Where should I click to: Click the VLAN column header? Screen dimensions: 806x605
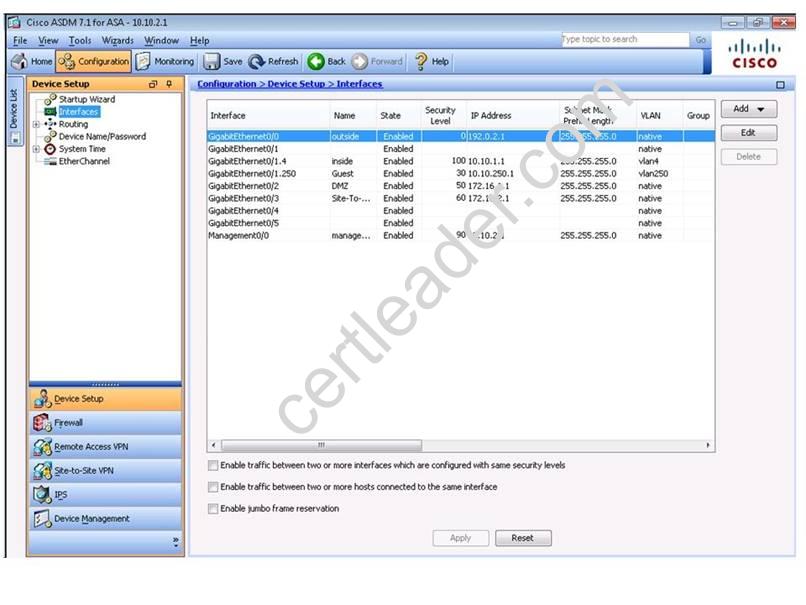660,116
